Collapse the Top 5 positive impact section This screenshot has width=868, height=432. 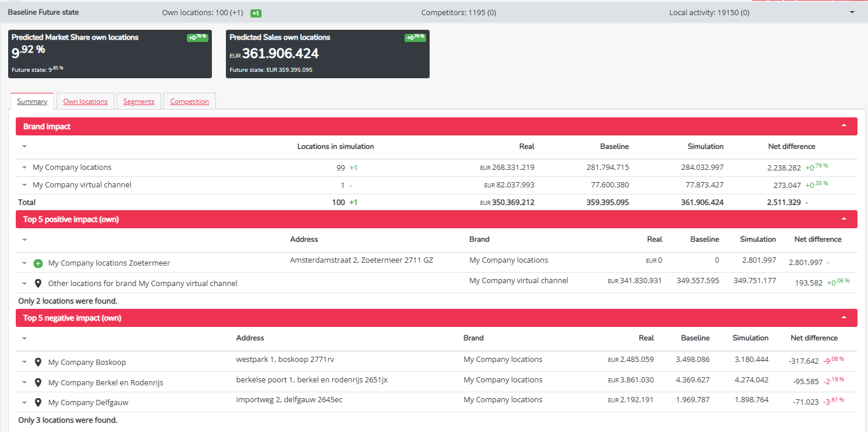pos(843,219)
